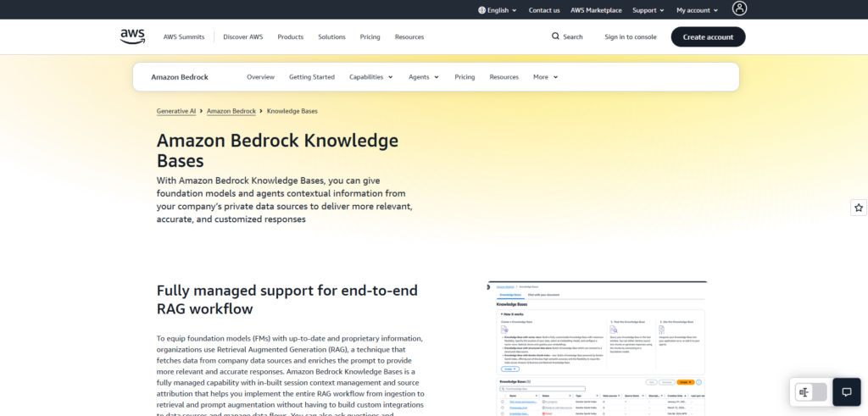The height and width of the screenshot is (416, 868).
Task: Click the globe language icon
Action: [481, 10]
